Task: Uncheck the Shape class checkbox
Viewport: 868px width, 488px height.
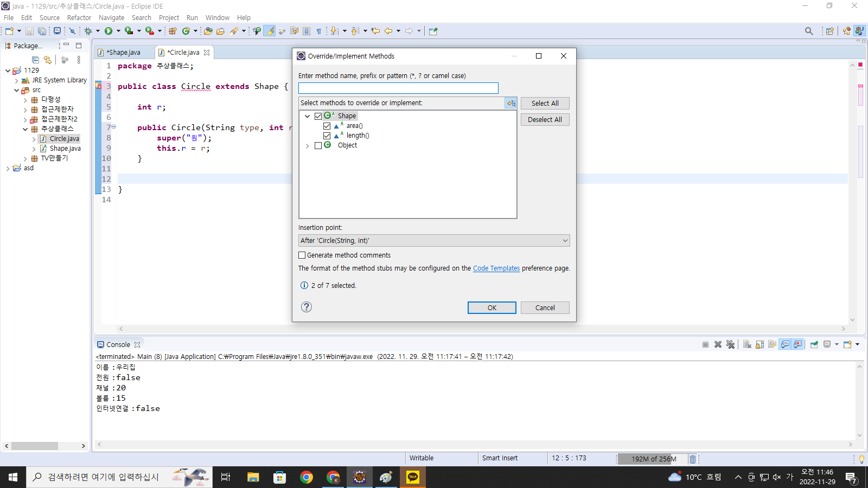Action: click(318, 116)
